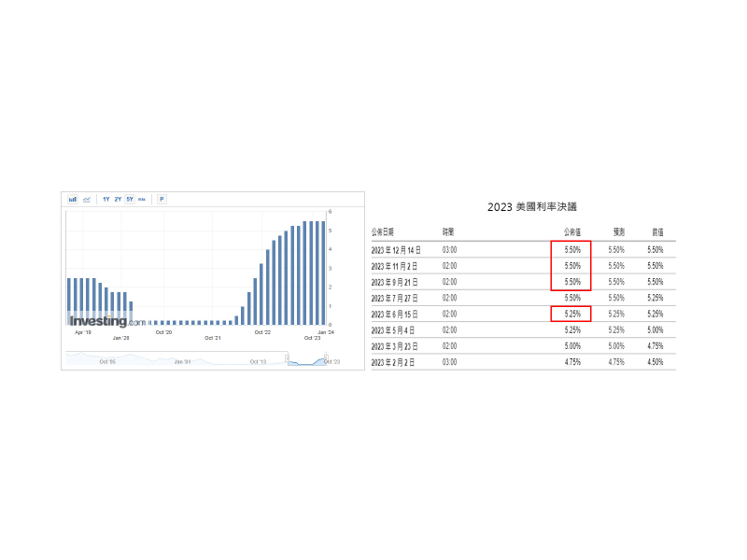Click the 03:00 time in February 2 row
Image resolution: width=747 pixels, height=560 pixels.
[x=449, y=362]
